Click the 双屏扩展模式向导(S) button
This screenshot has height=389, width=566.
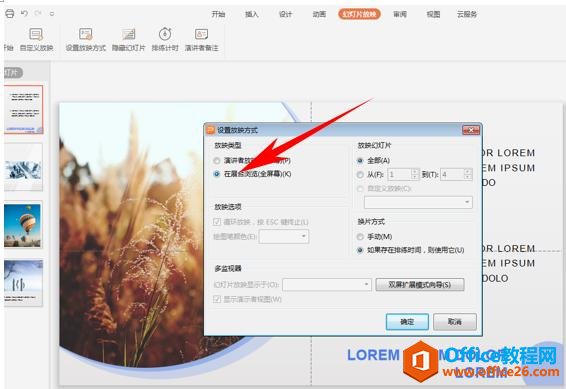coord(420,284)
